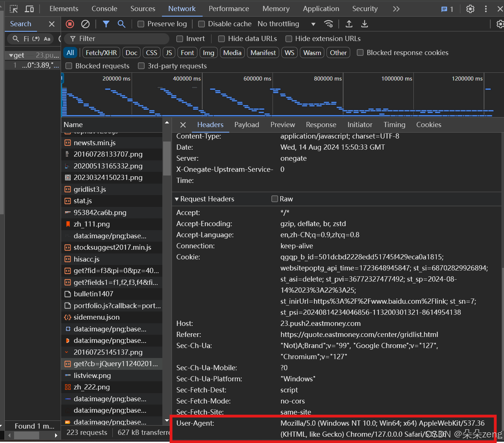Open the Payload tab

tap(247, 125)
